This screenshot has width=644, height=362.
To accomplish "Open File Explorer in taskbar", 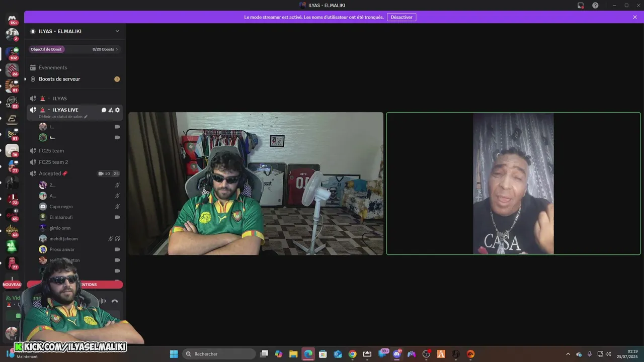I will coord(293,354).
